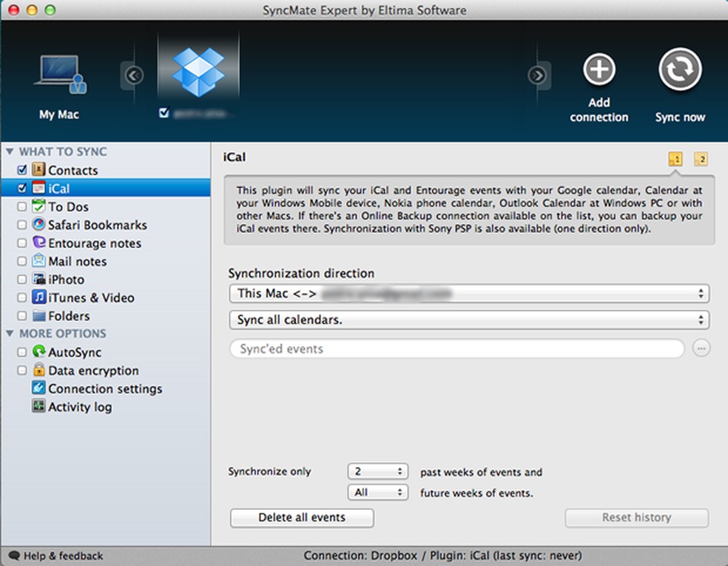
Task: Open the Sync all calendars dropdown
Action: pos(469,320)
